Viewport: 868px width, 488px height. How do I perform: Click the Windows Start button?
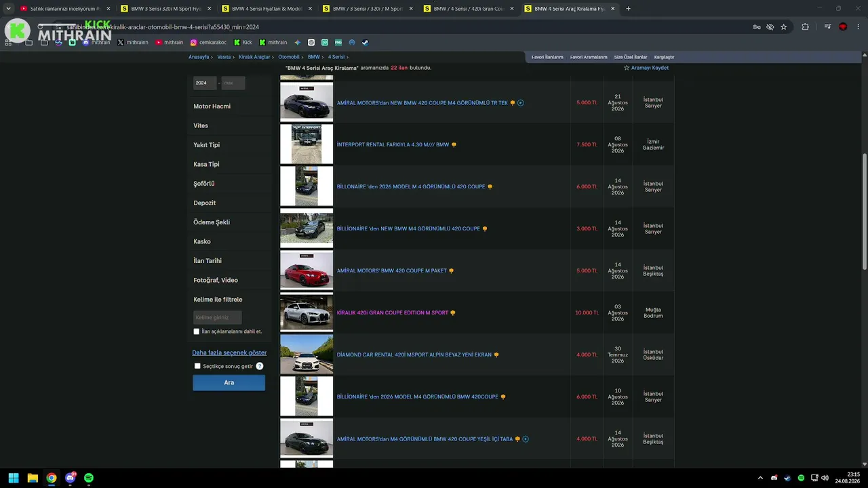14,478
